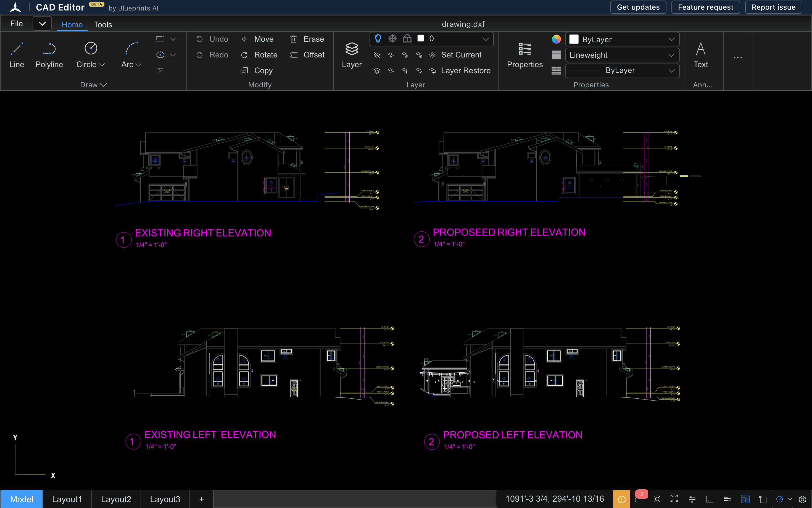Expand snap options chevron in status bar

click(790, 499)
